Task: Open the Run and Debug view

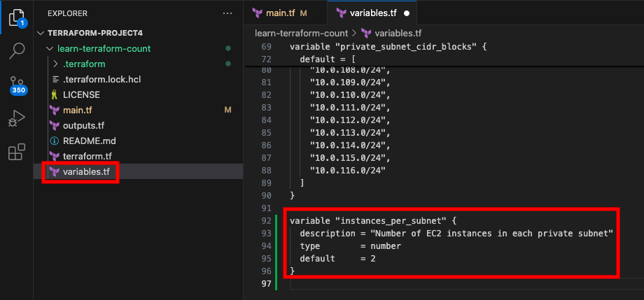Action: pyautogui.click(x=17, y=119)
